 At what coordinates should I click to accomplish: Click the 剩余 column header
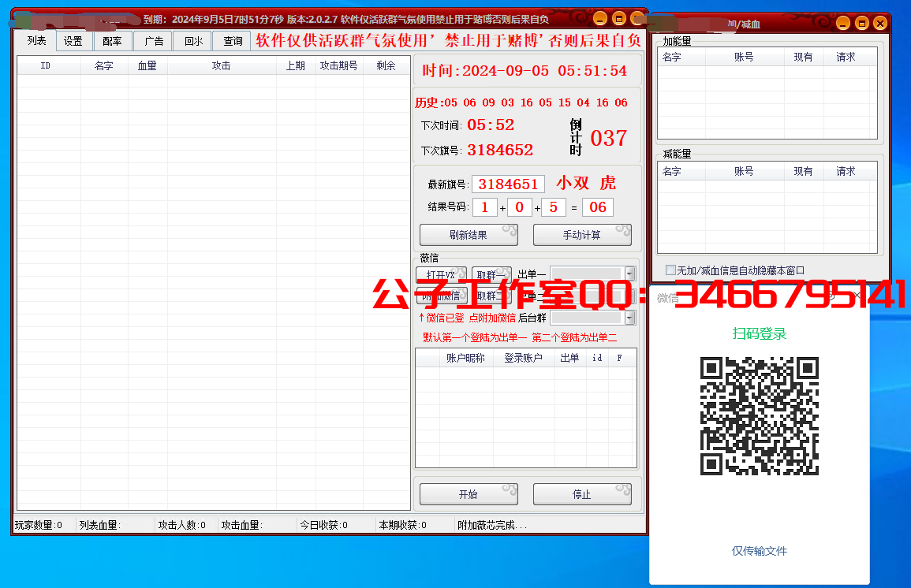(x=386, y=65)
